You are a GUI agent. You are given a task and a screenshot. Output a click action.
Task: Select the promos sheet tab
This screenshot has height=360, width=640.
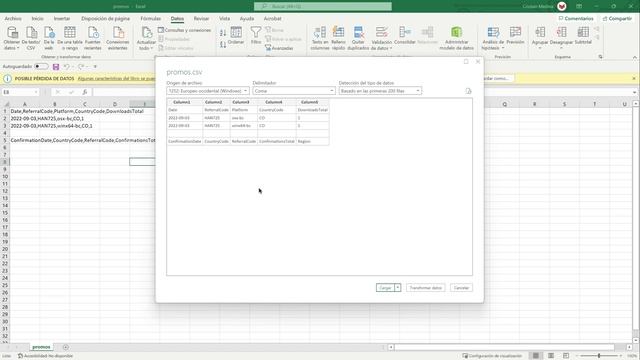coord(41,347)
